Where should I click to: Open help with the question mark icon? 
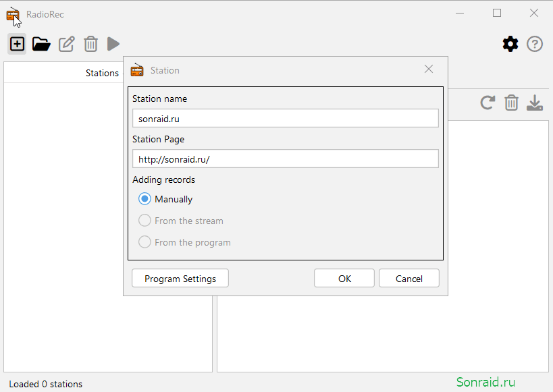(x=535, y=44)
